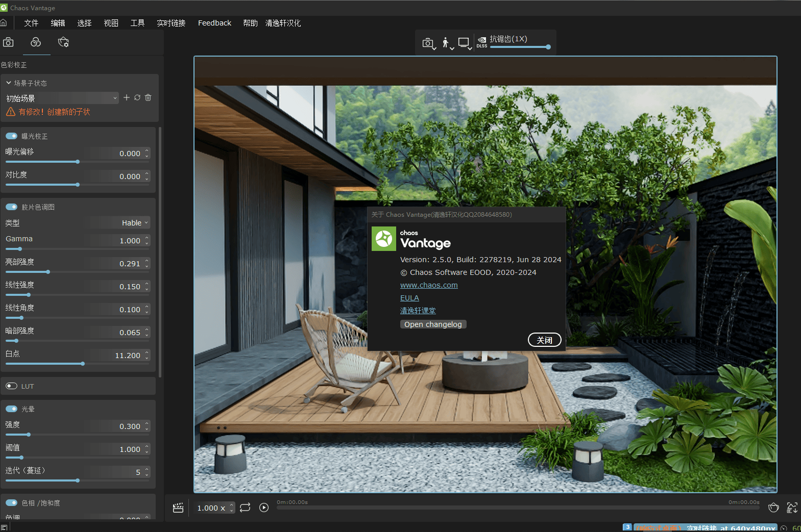Toggle the hue/saturation switch
801x532 pixels.
pos(11,503)
